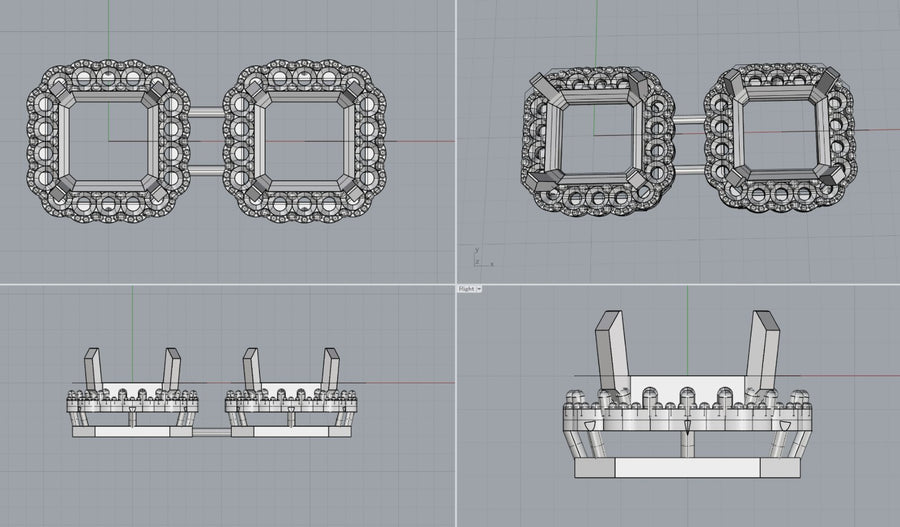The height and width of the screenshot is (527, 900).
Task: Select leftmost prong in bottom-left side view
Action: pos(92,369)
